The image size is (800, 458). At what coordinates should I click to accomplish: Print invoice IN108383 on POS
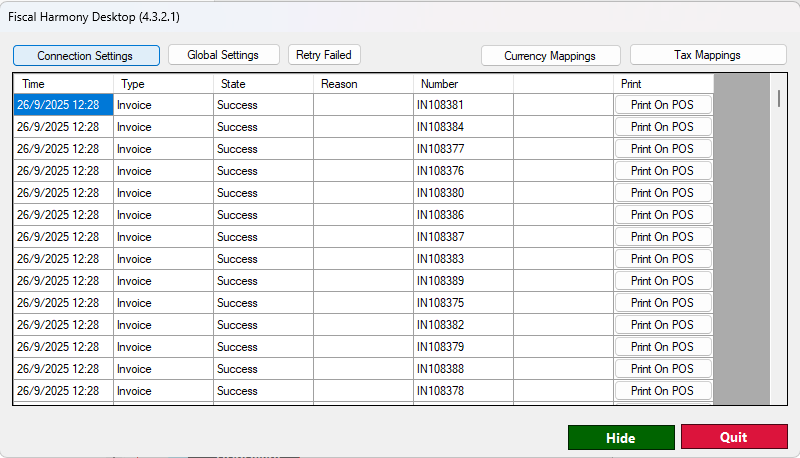(x=663, y=259)
